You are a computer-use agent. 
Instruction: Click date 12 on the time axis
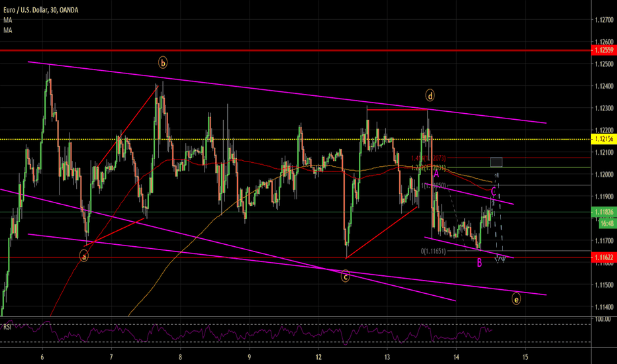[318, 357]
